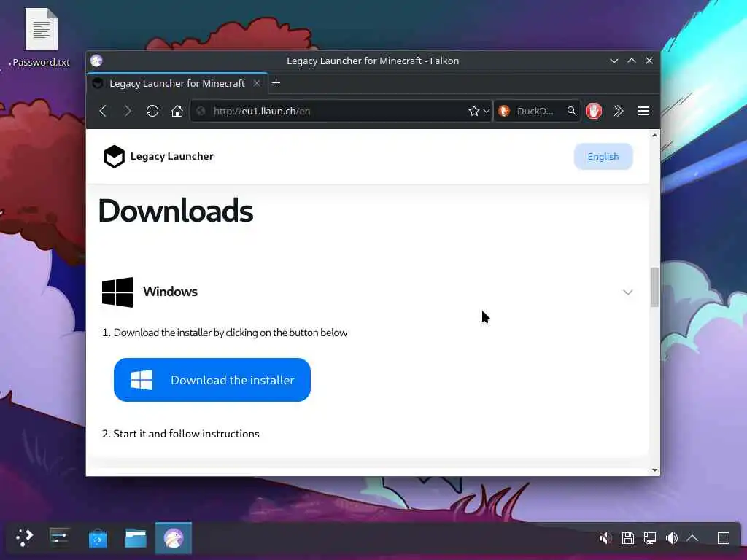Open the Password.txt desktop file
The width and height of the screenshot is (747, 560).
click(x=41, y=38)
